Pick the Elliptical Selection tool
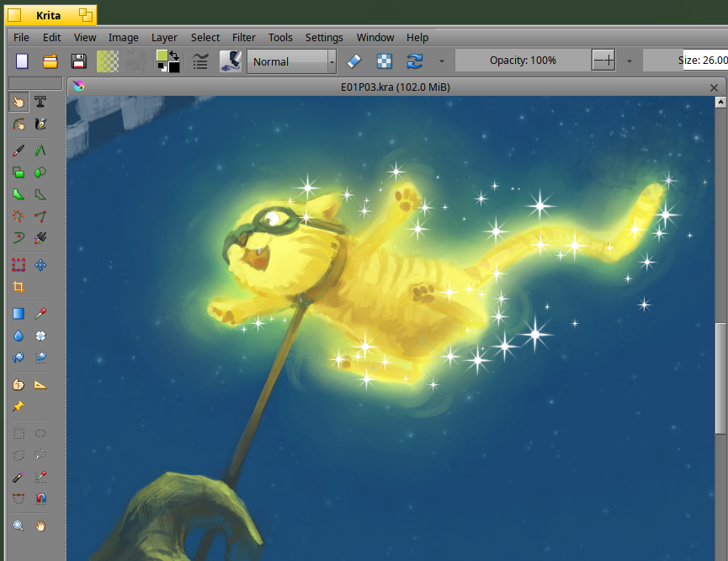Screen dimensions: 728x561 (x=40, y=433)
